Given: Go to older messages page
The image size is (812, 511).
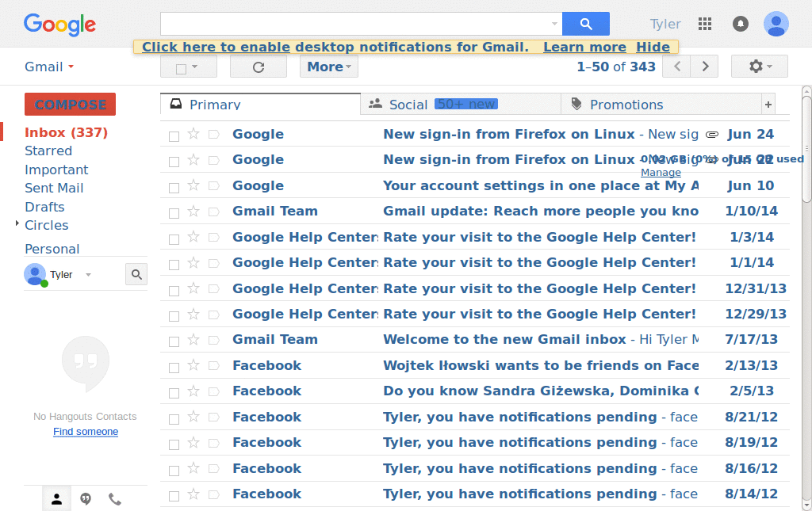Looking at the screenshot, I should [705, 67].
